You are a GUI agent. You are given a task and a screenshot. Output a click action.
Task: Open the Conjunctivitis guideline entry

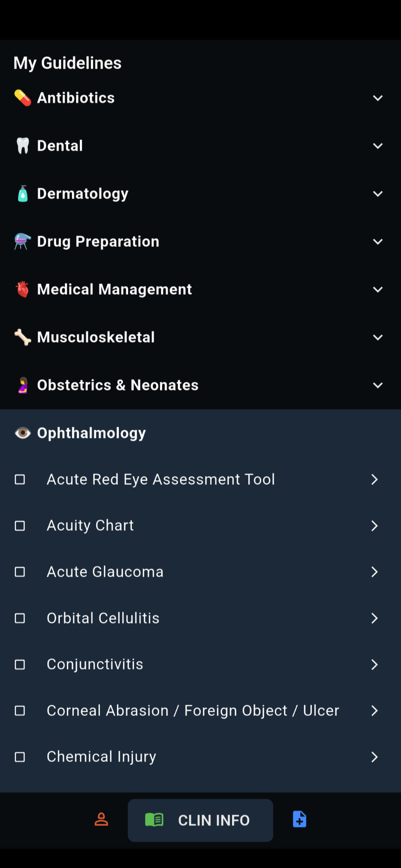coord(95,664)
